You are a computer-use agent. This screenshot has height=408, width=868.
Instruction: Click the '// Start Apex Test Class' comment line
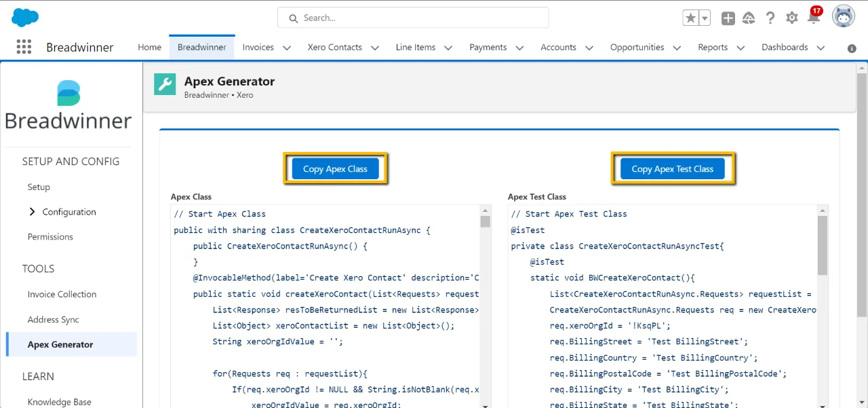click(x=569, y=214)
